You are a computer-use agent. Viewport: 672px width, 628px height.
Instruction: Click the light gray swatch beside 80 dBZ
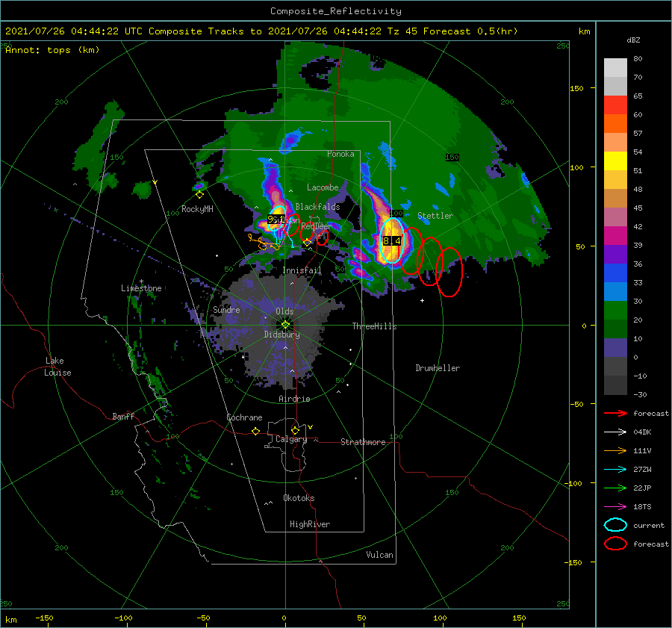pyautogui.click(x=615, y=68)
